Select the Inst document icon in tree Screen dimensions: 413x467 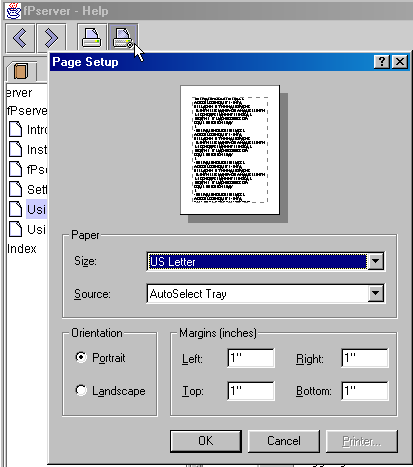point(15,149)
